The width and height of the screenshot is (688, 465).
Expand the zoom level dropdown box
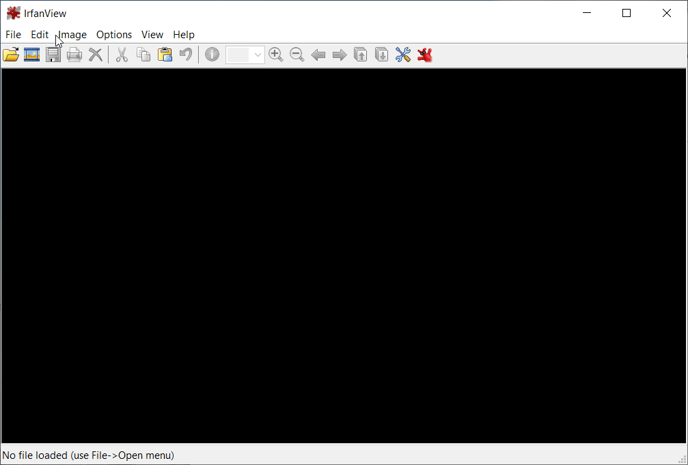[x=257, y=55]
